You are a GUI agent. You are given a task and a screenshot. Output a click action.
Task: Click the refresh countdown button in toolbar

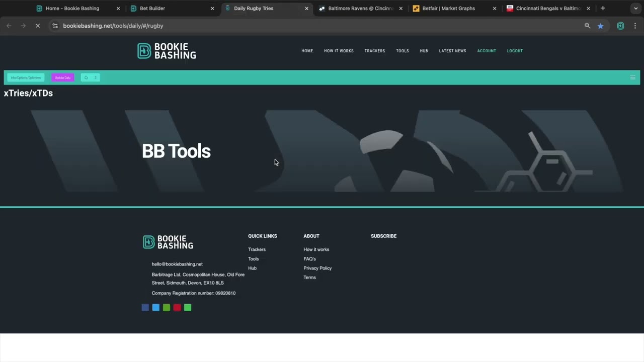91,77
